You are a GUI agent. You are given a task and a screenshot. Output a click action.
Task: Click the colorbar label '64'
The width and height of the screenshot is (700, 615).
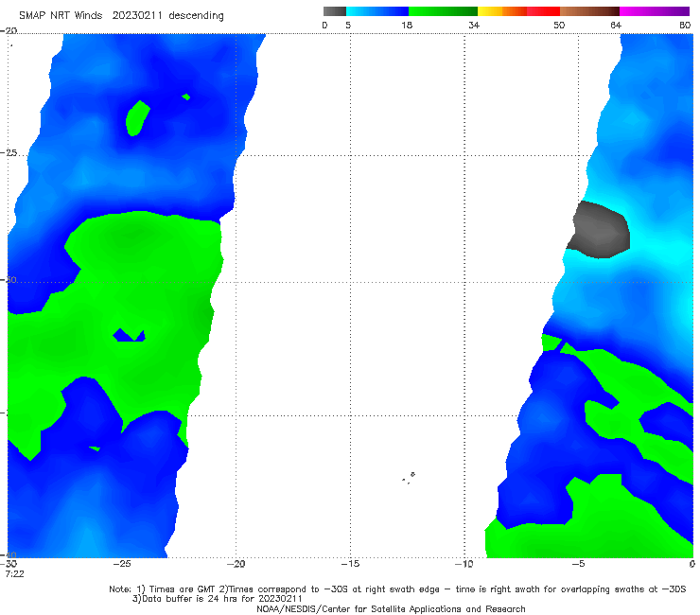(x=616, y=26)
